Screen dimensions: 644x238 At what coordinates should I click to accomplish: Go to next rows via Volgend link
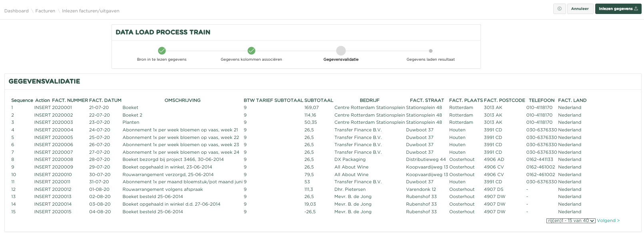608,220
